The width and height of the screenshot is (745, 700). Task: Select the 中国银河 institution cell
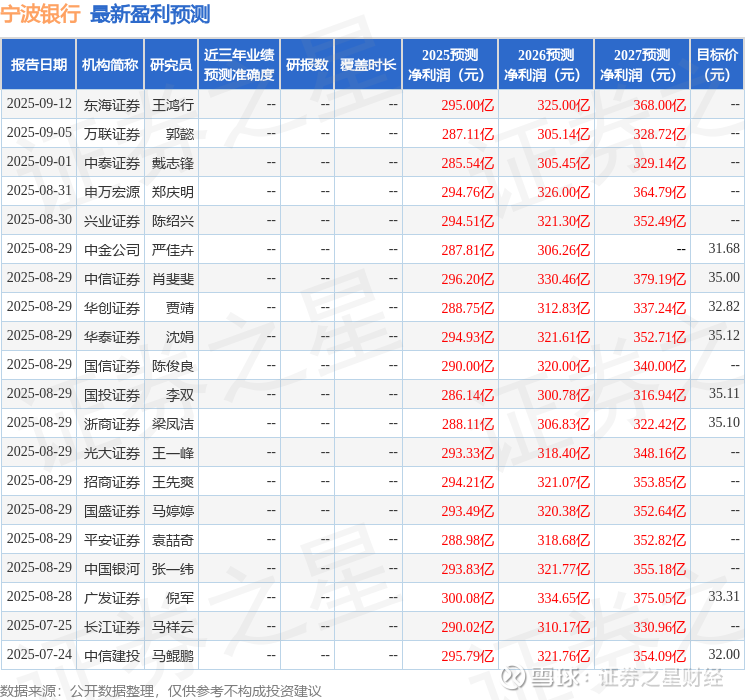pos(112,569)
